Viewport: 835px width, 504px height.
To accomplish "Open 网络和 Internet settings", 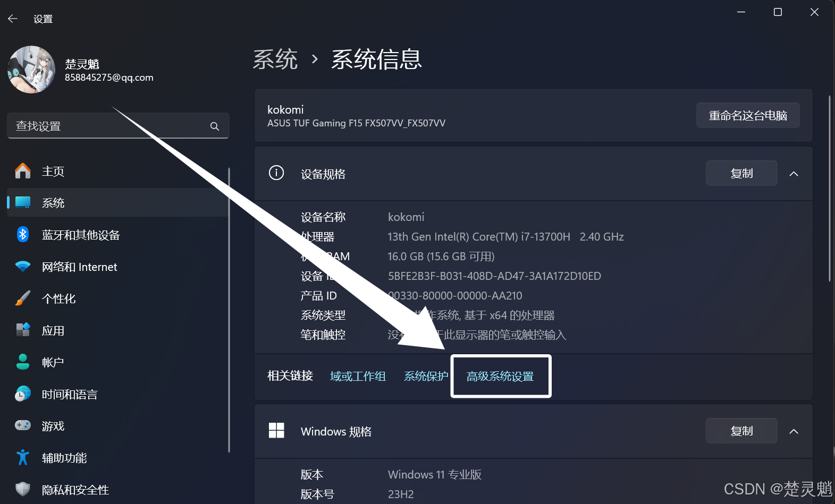I will coord(80,267).
